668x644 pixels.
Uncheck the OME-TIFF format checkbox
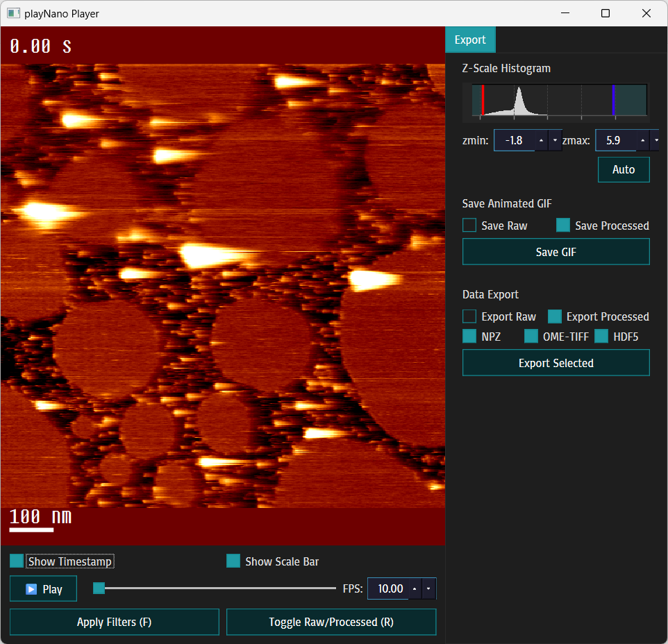click(x=531, y=337)
